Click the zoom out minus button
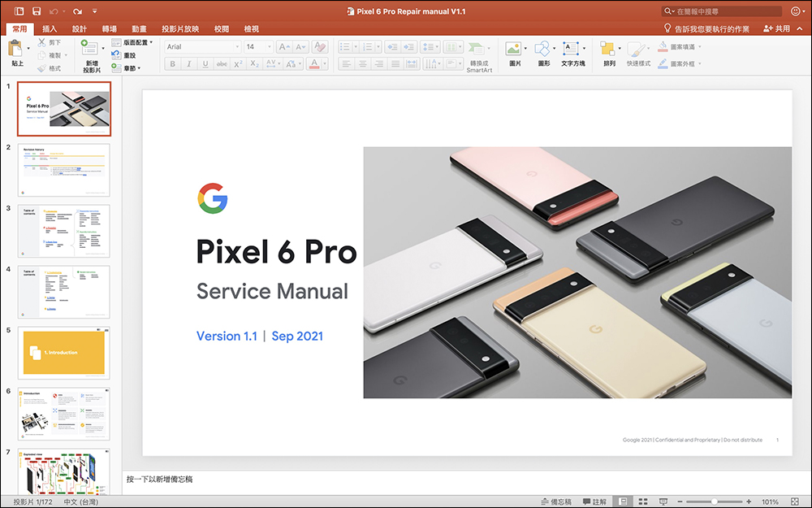 [680, 501]
